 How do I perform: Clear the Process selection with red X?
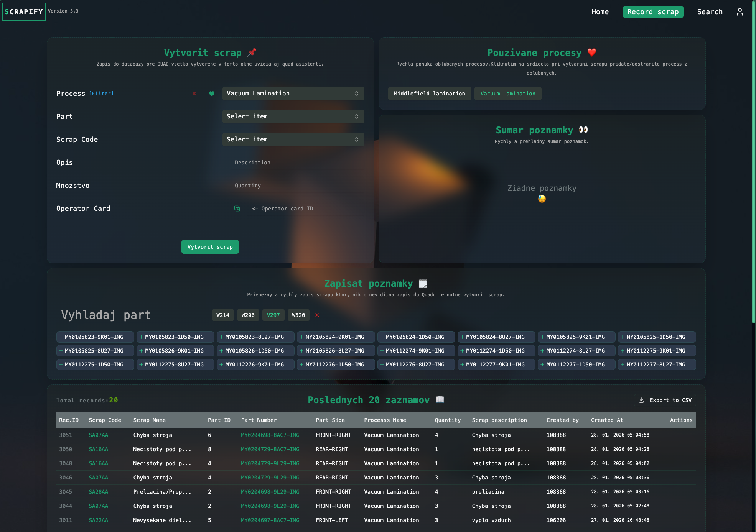(194, 94)
